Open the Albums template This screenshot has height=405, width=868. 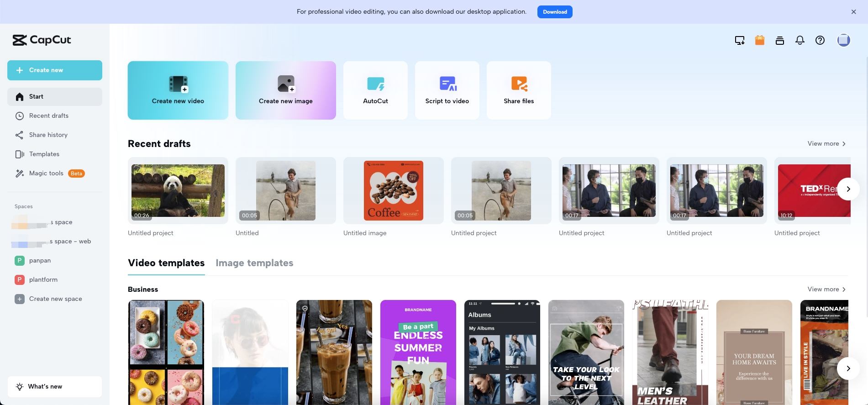click(x=502, y=352)
